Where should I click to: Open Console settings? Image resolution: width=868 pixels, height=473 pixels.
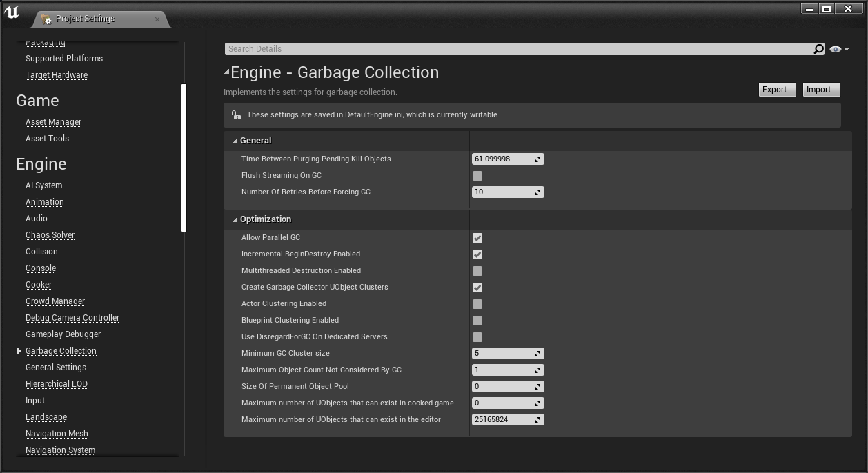41,268
